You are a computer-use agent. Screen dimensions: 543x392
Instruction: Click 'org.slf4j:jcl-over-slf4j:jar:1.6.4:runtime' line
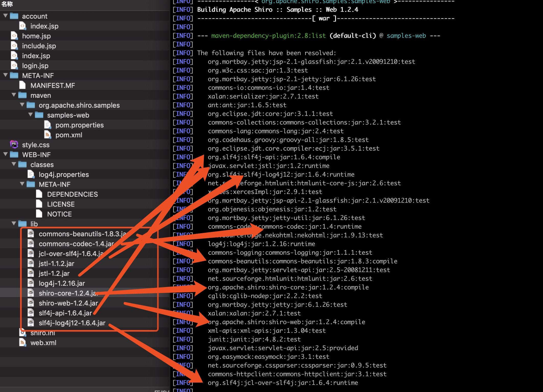[x=283, y=383]
